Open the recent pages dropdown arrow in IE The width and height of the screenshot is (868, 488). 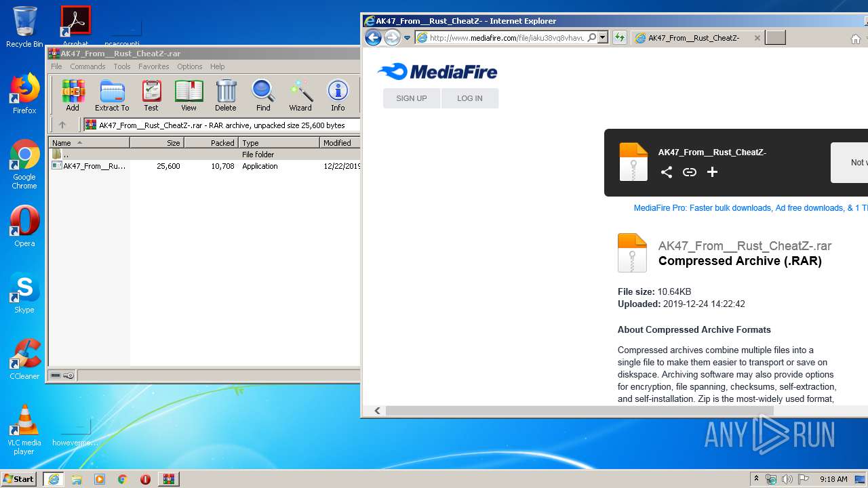pos(407,38)
